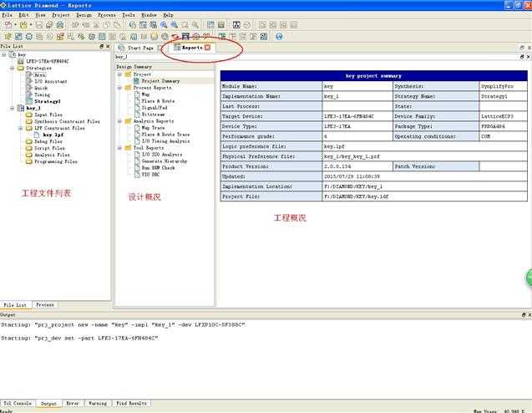Screen dimensions: 532x413
Task: Click the Zoom In magnifier icon
Action: coord(164,25)
